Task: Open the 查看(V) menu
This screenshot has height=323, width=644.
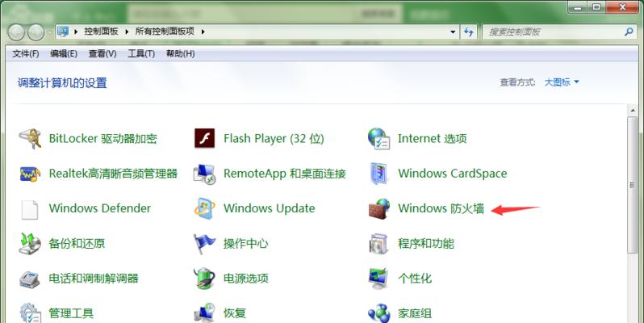Action: point(102,53)
